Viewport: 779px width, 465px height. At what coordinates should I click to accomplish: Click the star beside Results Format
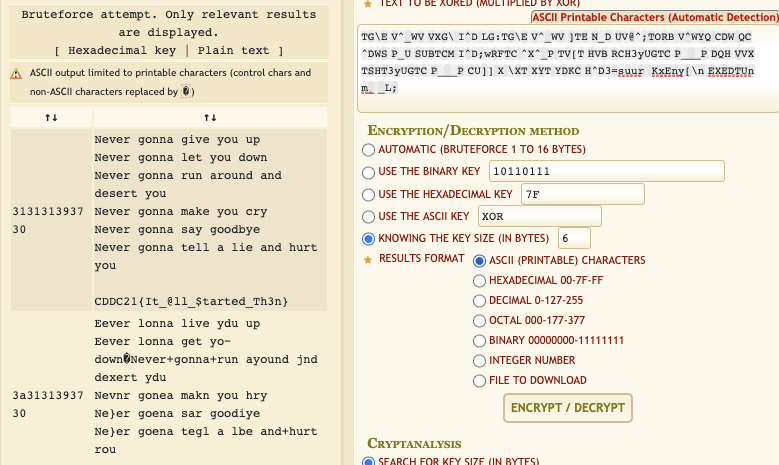[x=368, y=260]
